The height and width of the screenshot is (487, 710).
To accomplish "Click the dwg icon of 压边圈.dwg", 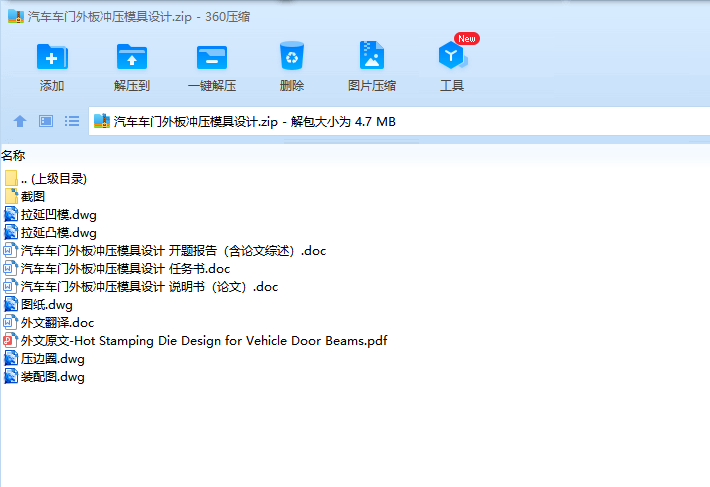I will pos(11,359).
